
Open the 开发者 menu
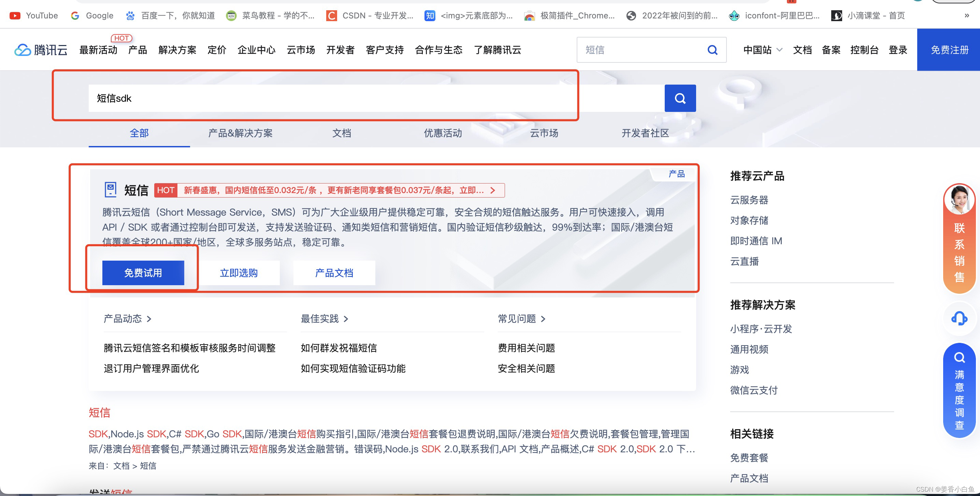(340, 50)
